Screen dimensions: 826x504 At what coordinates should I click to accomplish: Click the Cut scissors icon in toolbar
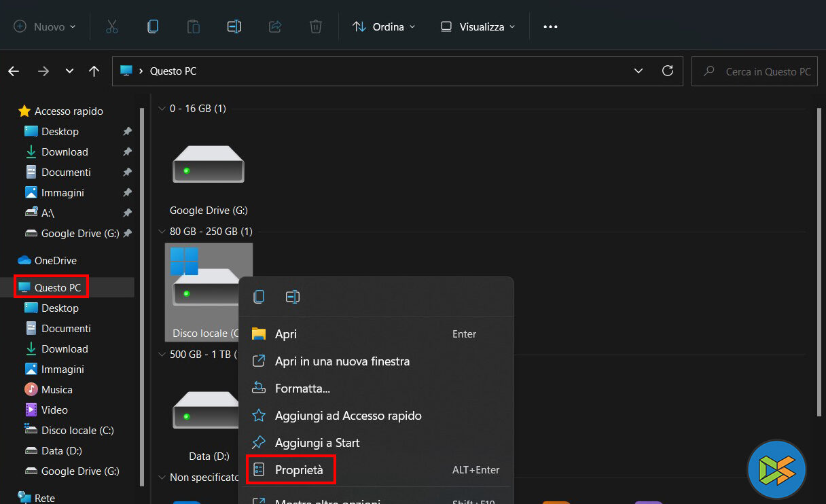coord(112,26)
